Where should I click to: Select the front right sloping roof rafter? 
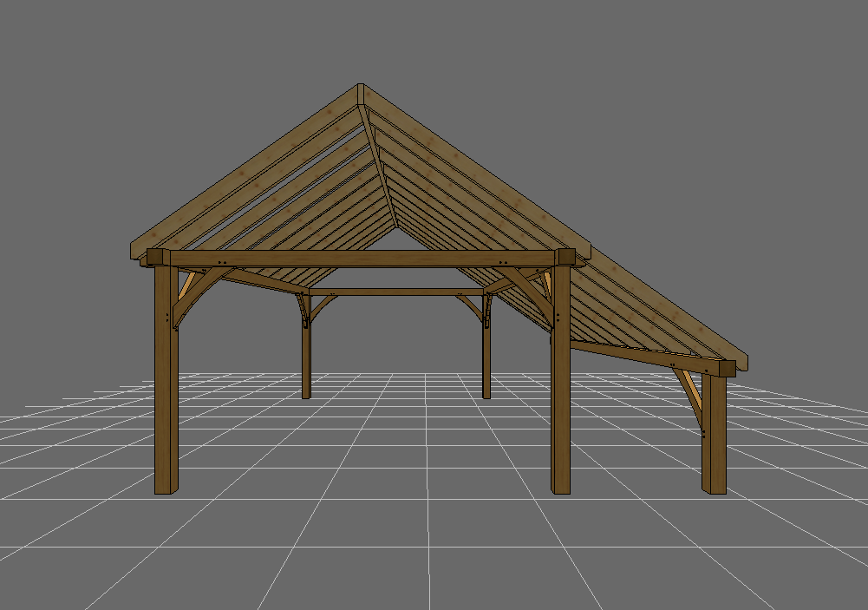477,169
